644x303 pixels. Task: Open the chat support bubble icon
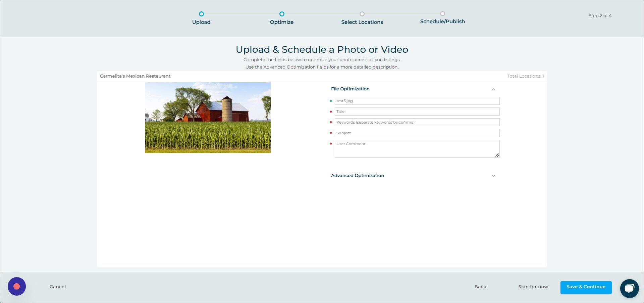(x=629, y=288)
